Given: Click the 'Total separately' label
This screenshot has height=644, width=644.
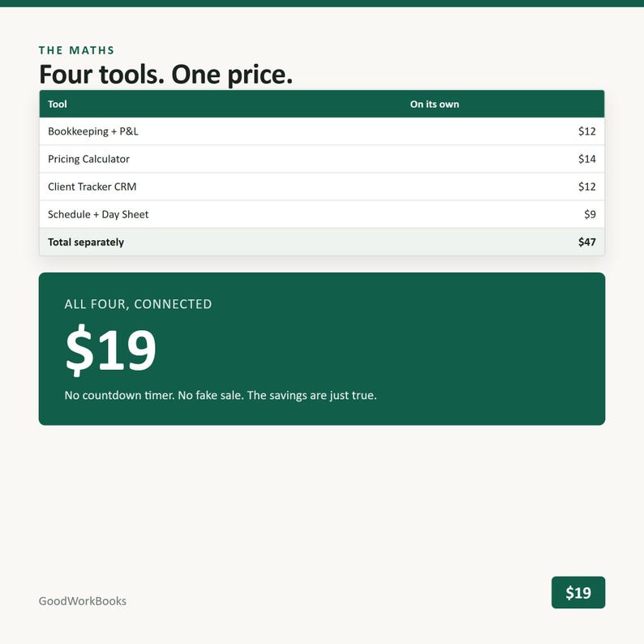Looking at the screenshot, I should click(86, 242).
